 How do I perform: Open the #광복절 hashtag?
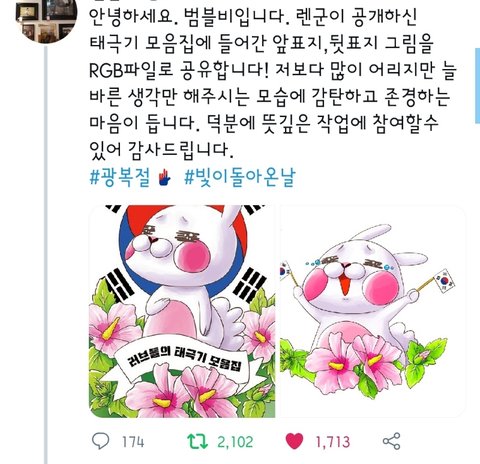coord(120,177)
